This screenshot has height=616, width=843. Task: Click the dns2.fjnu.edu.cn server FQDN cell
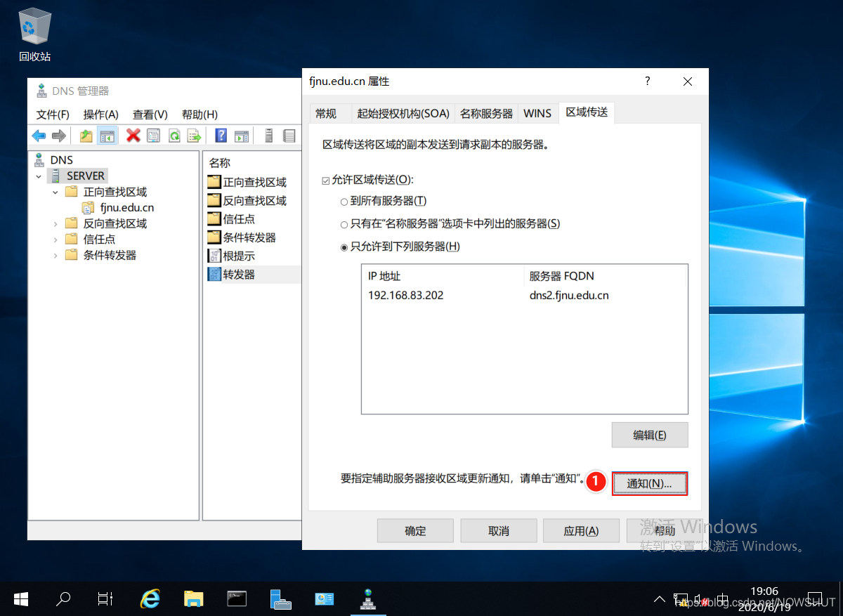(x=569, y=295)
